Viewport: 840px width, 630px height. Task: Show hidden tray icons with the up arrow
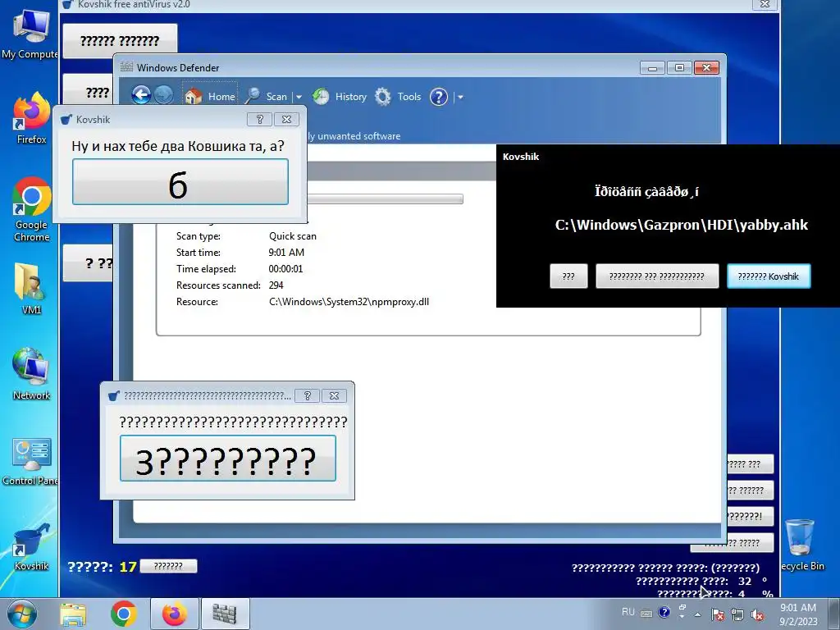tap(697, 614)
